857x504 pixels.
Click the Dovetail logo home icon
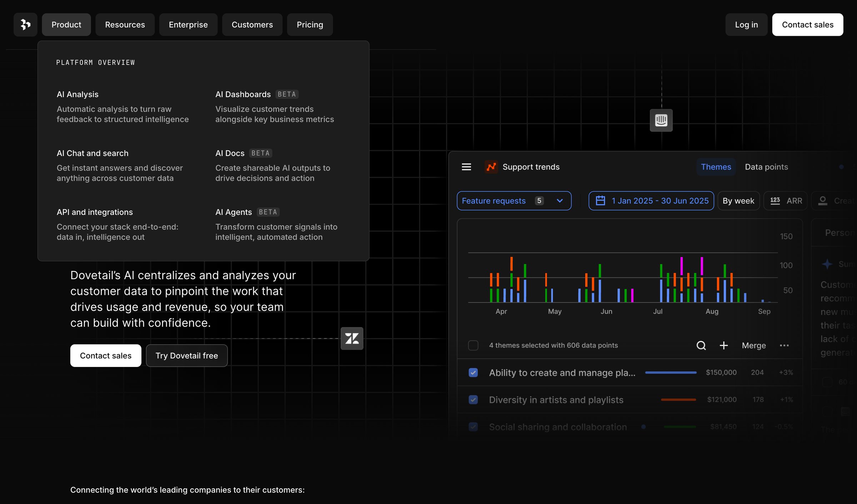pos(25,25)
